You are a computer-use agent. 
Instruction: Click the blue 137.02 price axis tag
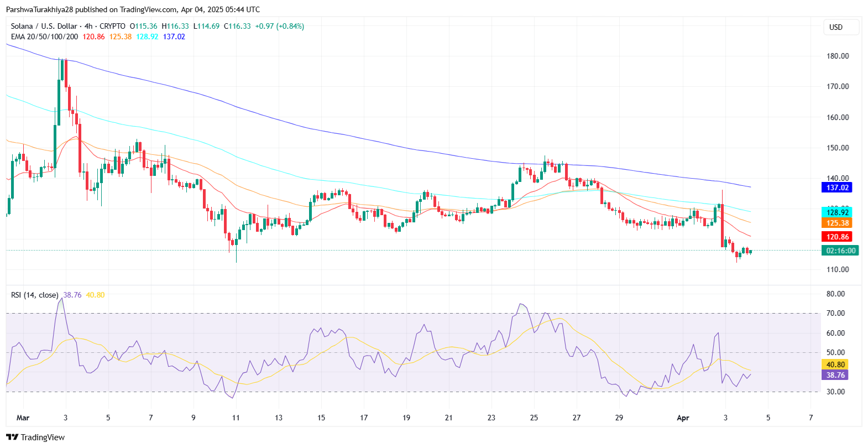837,187
